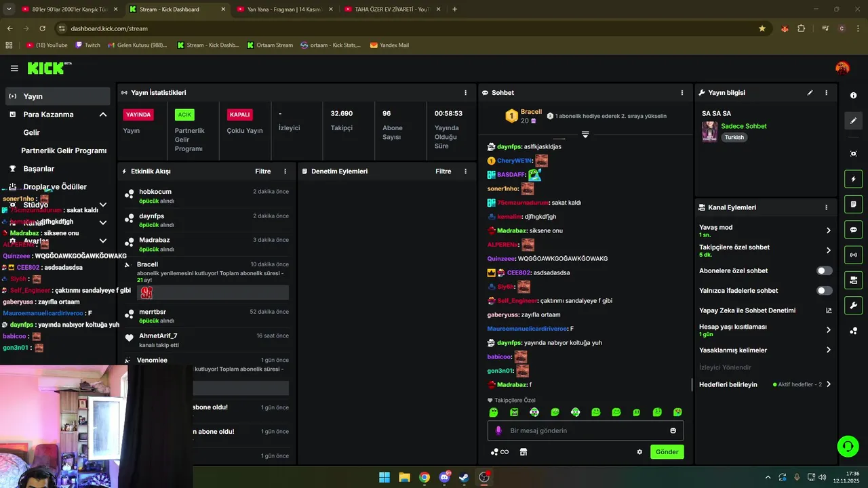Viewport: 868px width, 488px height.
Task: Collapse the Para Kazanma section
Action: coord(103,115)
